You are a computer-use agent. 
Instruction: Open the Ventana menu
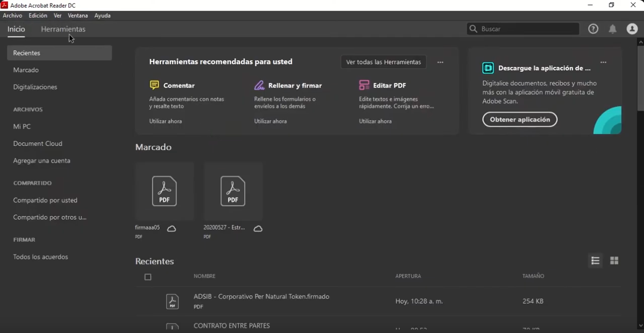pos(78,16)
